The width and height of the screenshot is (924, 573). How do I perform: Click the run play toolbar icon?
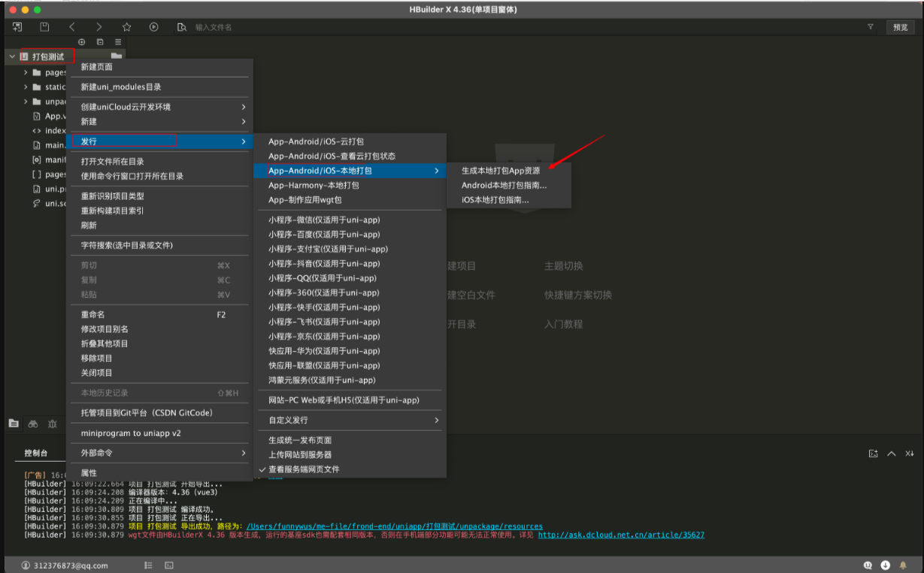pos(154,27)
